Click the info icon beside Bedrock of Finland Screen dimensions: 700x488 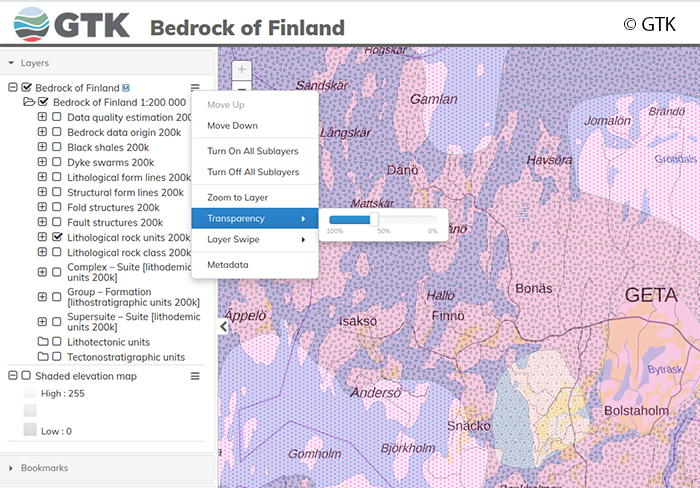(126, 88)
